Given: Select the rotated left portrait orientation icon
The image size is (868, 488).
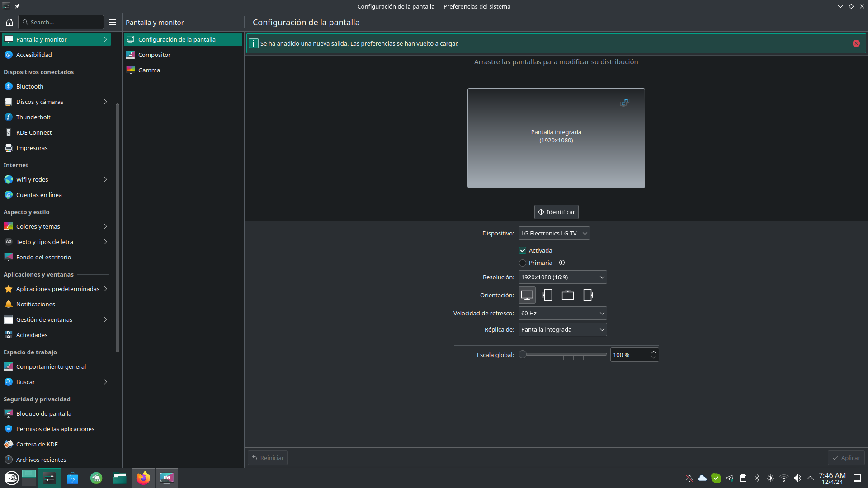Looking at the screenshot, I should coord(547,295).
